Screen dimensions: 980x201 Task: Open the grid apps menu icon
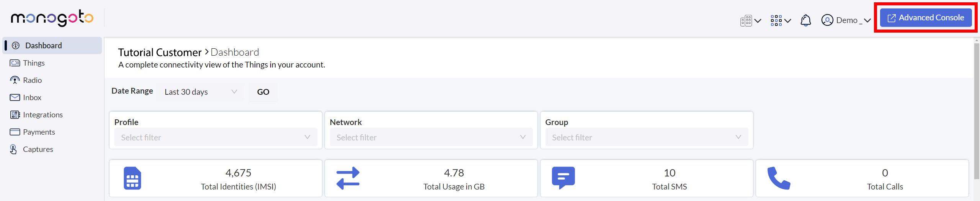coord(776,21)
